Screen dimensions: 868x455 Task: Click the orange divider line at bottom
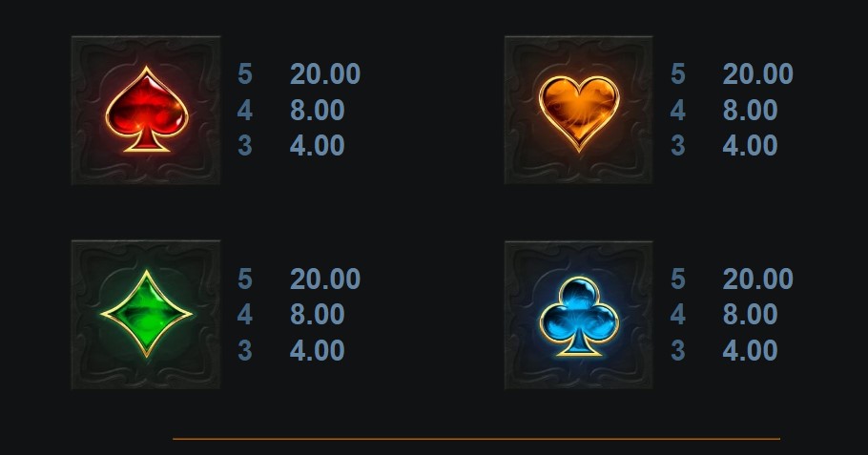coord(476,439)
